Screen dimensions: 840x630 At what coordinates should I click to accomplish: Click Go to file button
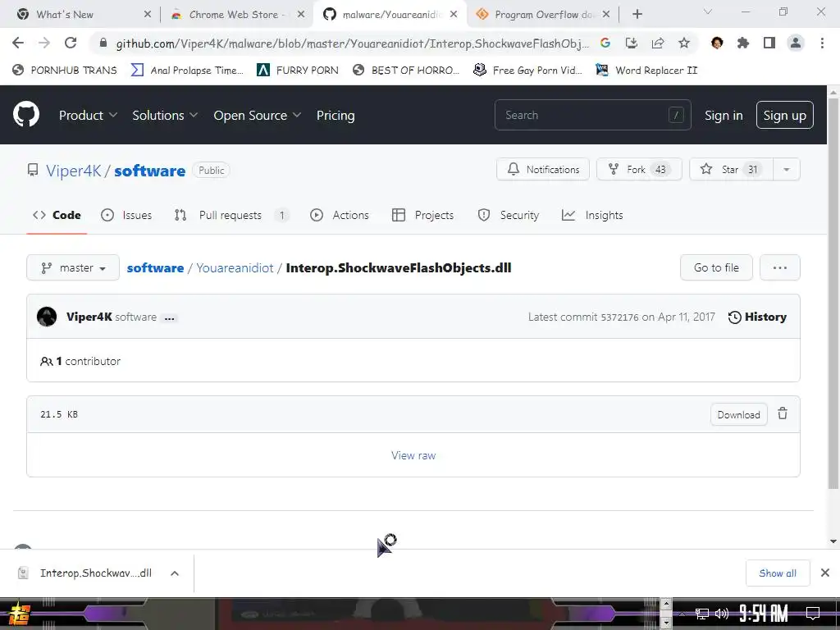(x=715, y=267)
